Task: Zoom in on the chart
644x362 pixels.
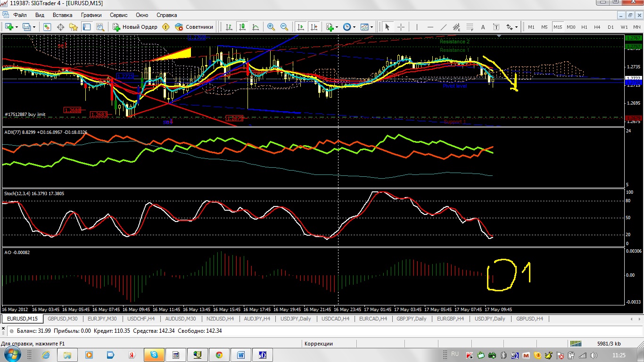Action: [x=271, y=27]
